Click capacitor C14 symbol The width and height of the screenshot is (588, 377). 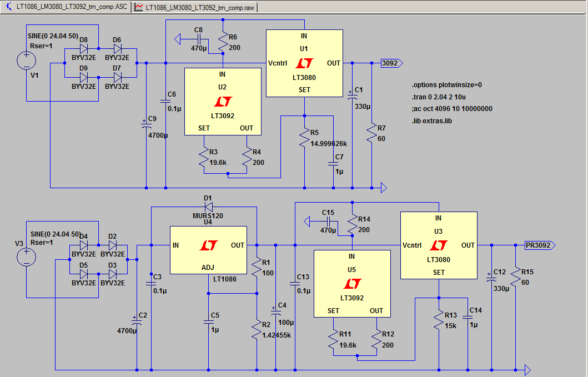tap(468, 318)
